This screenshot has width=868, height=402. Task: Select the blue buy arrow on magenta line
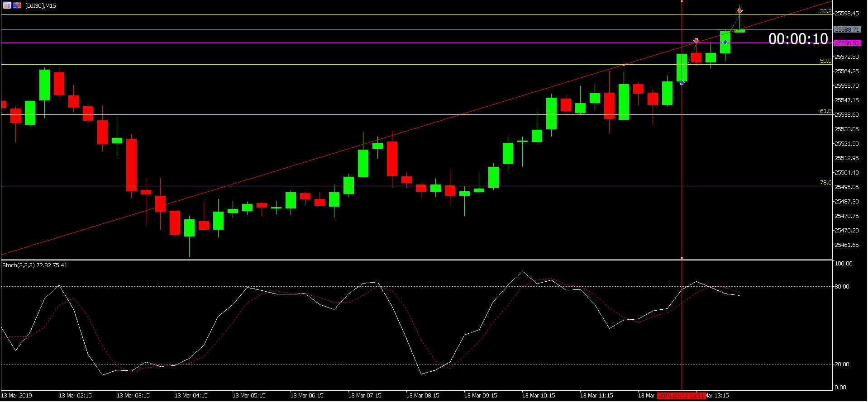(725, 42)
